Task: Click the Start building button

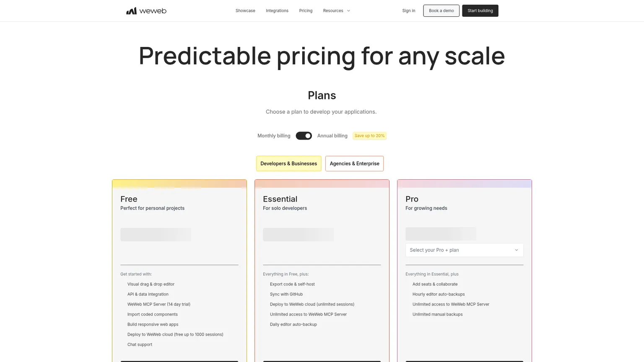Action: pos(480,11)
